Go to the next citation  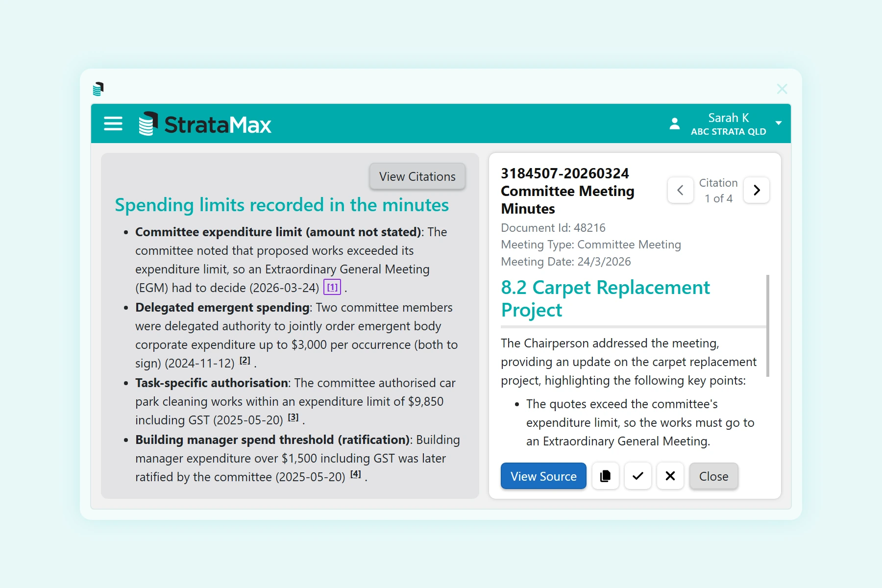click(757, 190)
